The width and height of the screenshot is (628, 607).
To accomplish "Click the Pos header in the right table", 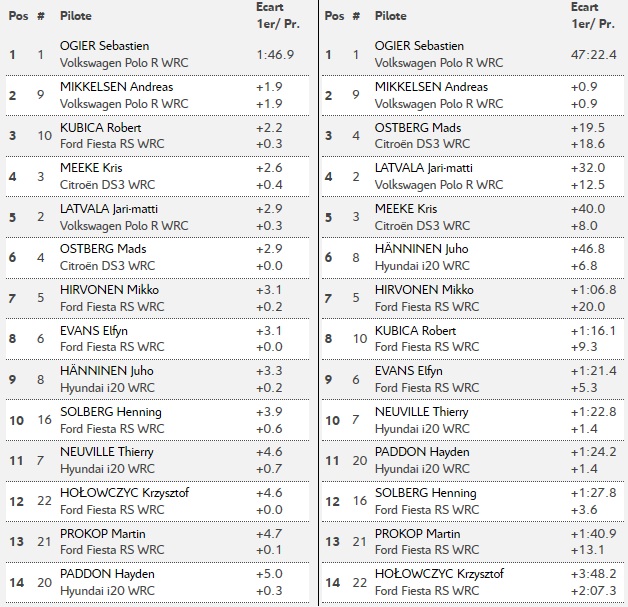I will click(x=334, y=16).
